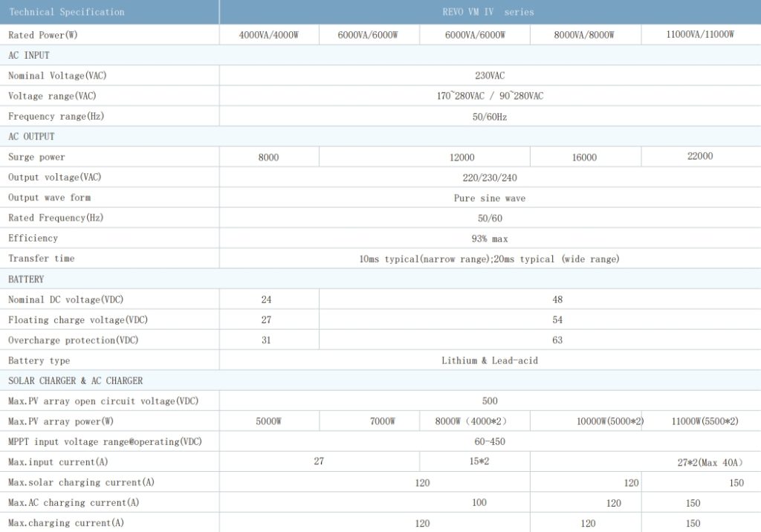Click the AC OUTPUT section header
Image resolution: width=761 pixels, height=532 pixels.
(31, 137)
